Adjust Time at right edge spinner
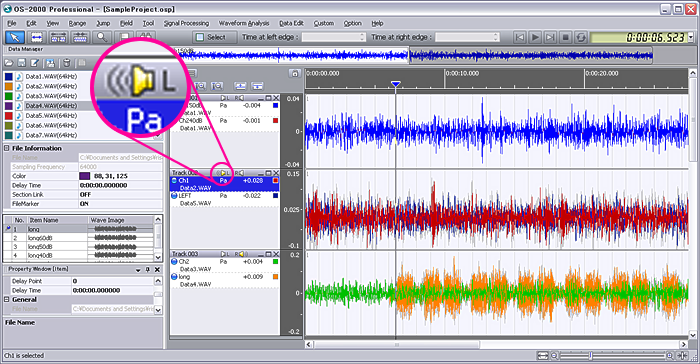700x364 pixels. point(496,38)
